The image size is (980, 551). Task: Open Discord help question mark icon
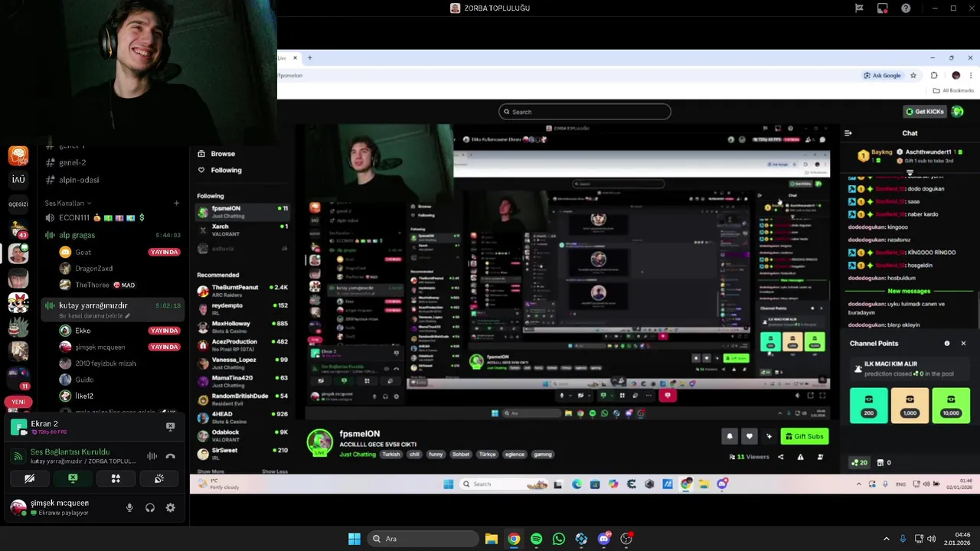[x=906, y=8]
